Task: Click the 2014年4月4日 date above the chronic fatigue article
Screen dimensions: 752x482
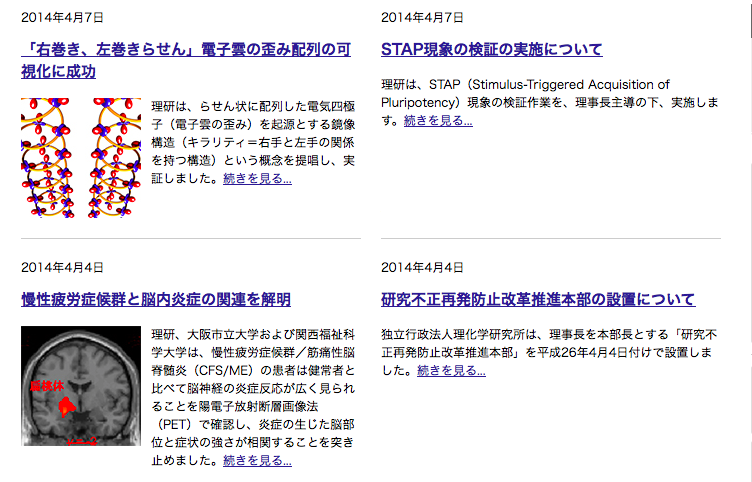Action: [62, 268]
